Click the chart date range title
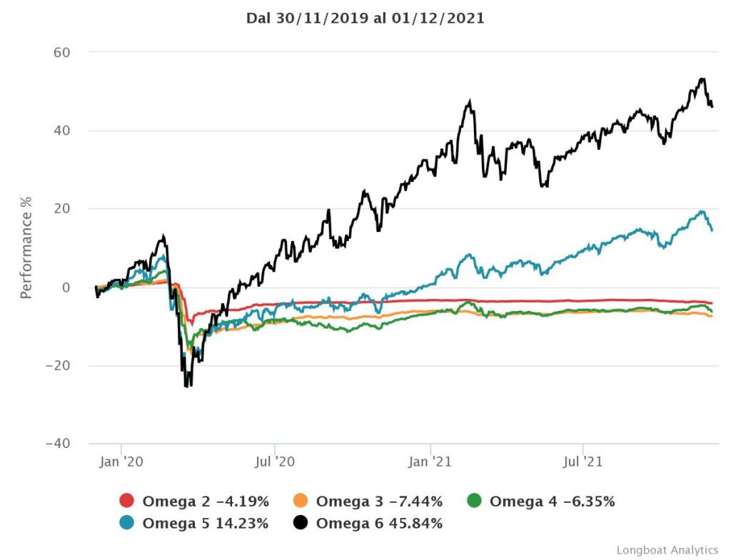The image size is (731, 560). coord(365,19)
